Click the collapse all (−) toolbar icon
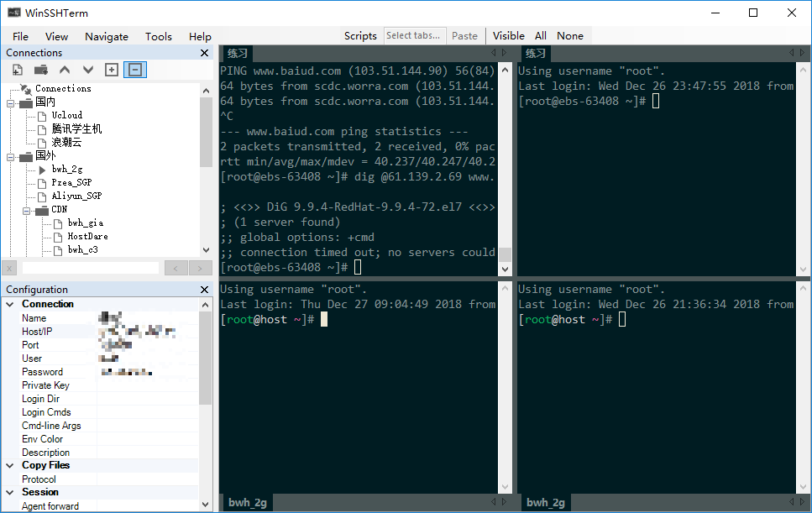812x513 pixels. coord(135,70)
